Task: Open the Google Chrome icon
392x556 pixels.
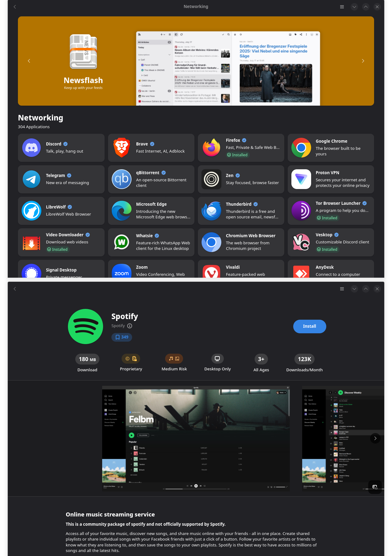Action: pyautogui.click(x=301, y=148)
